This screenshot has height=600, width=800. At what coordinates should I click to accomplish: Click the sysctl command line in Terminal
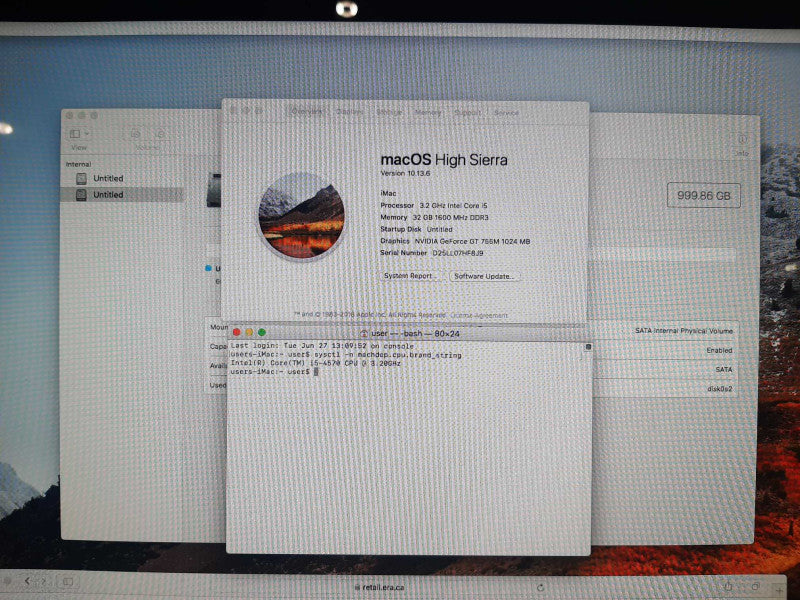coord(346,355)
